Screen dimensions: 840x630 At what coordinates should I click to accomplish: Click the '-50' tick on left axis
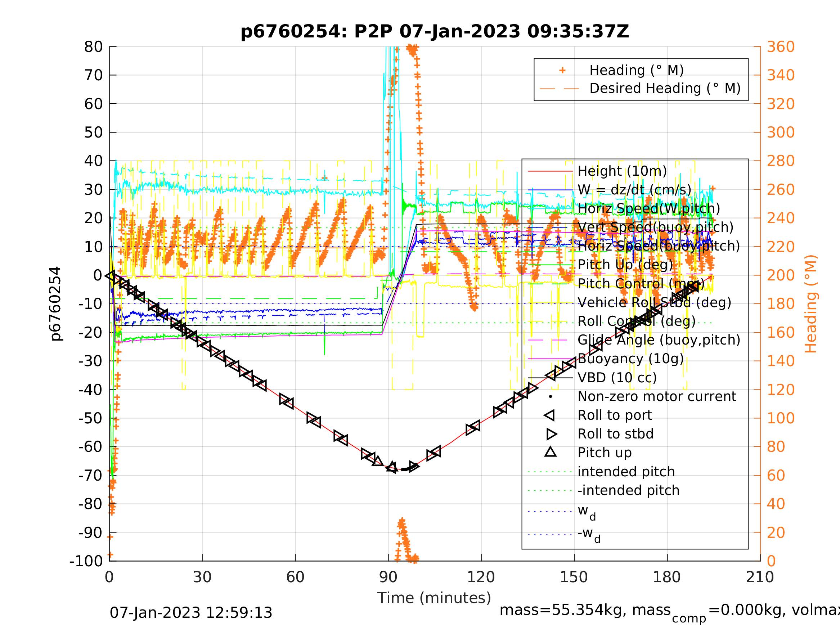90,418
